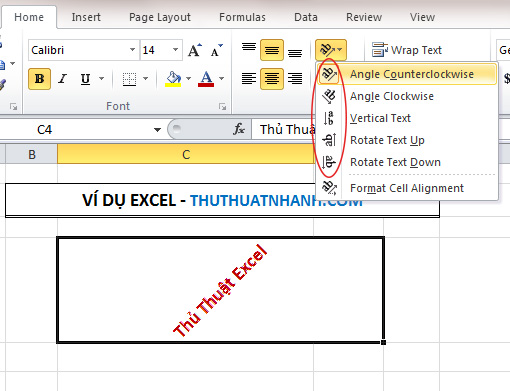Toggle Bold formatting off
Viewport: 510px width, 391px height.
coord(39,79)
